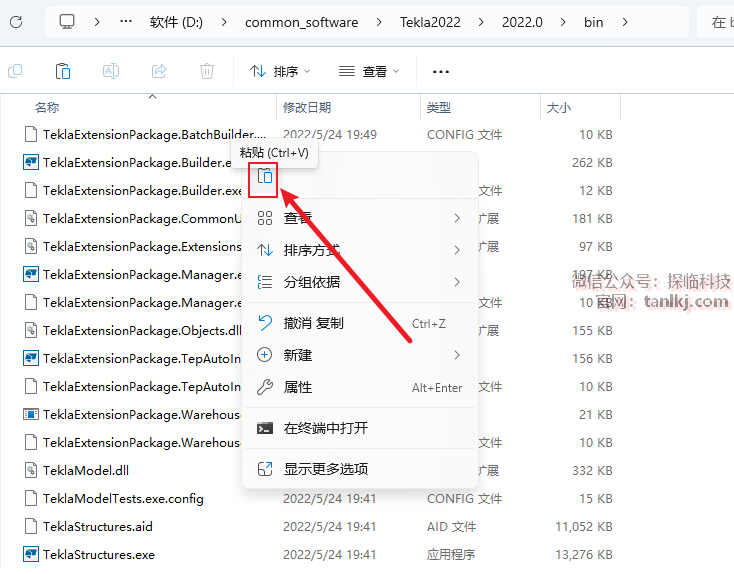Select TeklaStructures.aid file name
The width and height of the screenshot is (734, 574).
click(98, 527)
